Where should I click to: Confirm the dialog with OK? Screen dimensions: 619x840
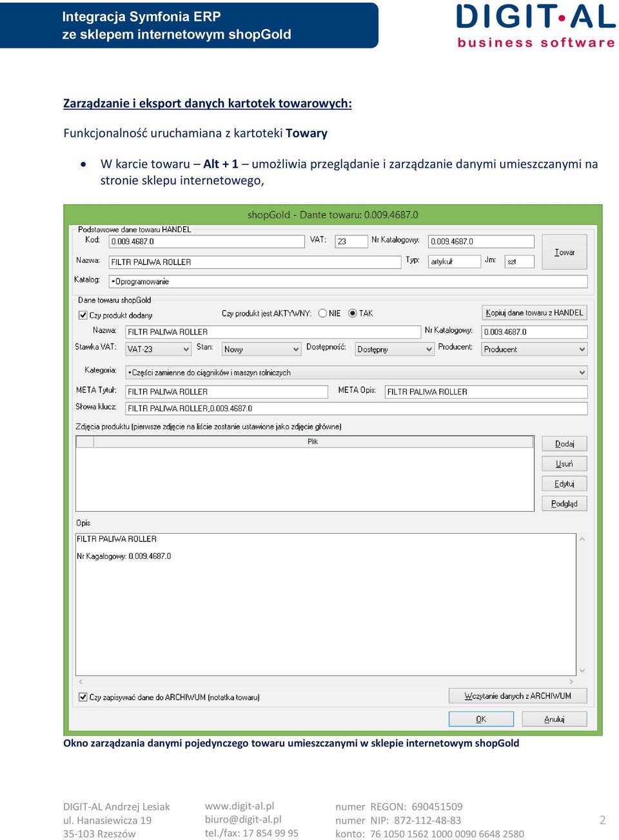(x=481, y=719)
